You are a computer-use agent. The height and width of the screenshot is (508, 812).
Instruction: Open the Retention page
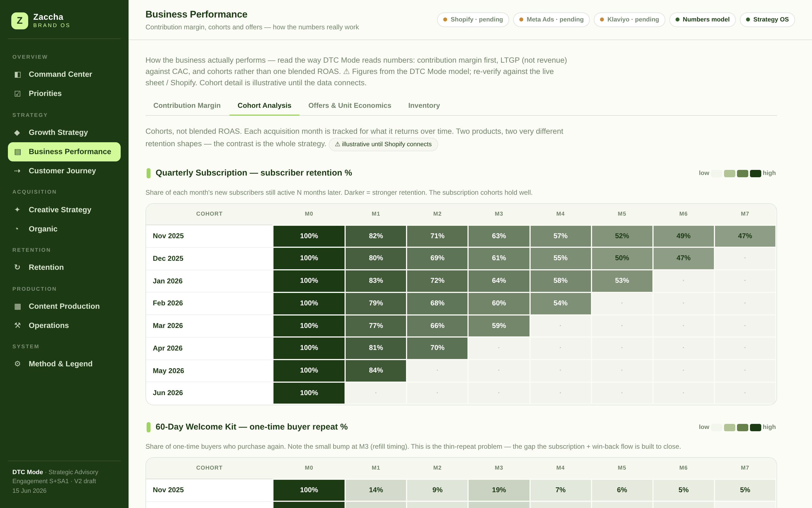pos(64,267)
